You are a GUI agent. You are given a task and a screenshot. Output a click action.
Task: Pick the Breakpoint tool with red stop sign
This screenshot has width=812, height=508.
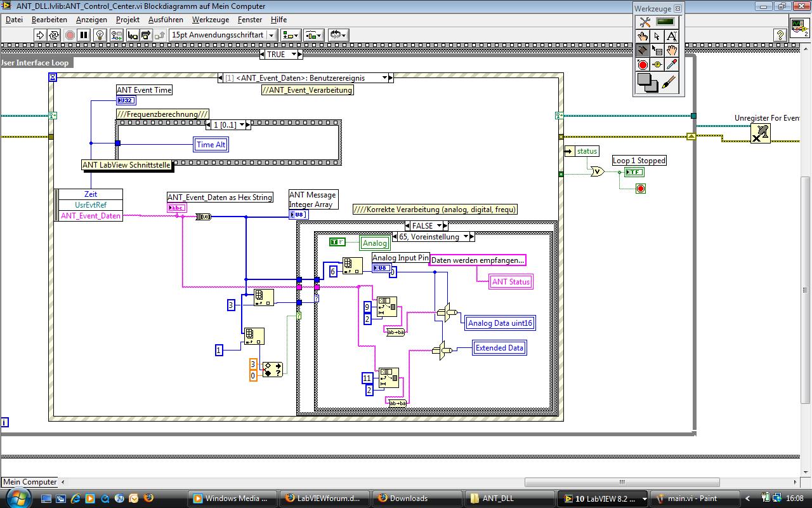pos(643,65)
